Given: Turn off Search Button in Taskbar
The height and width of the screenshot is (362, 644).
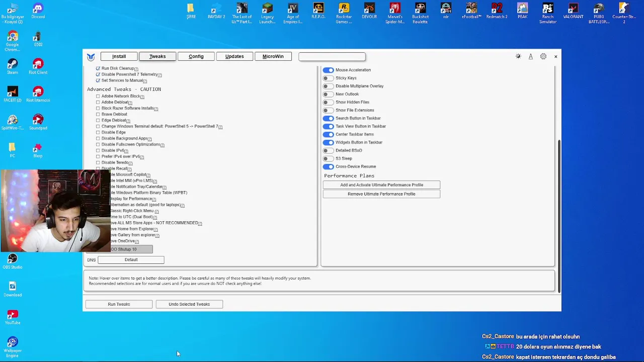Looking at the screenshot, I should tap(328, 118).
